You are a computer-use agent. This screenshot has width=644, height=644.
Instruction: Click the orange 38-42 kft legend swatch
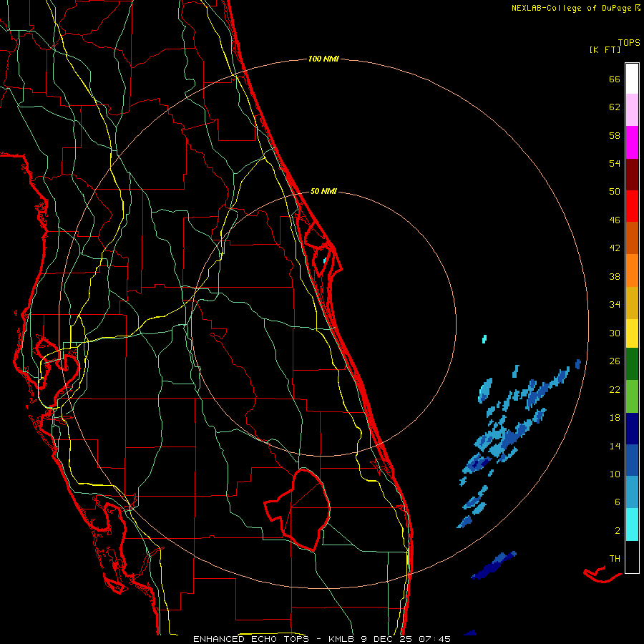(632, 270)
